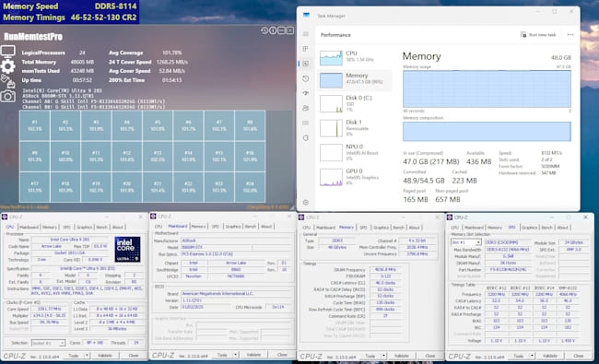Click RunMemtestPro tools icon
The image size is (599, 364).
8,81
